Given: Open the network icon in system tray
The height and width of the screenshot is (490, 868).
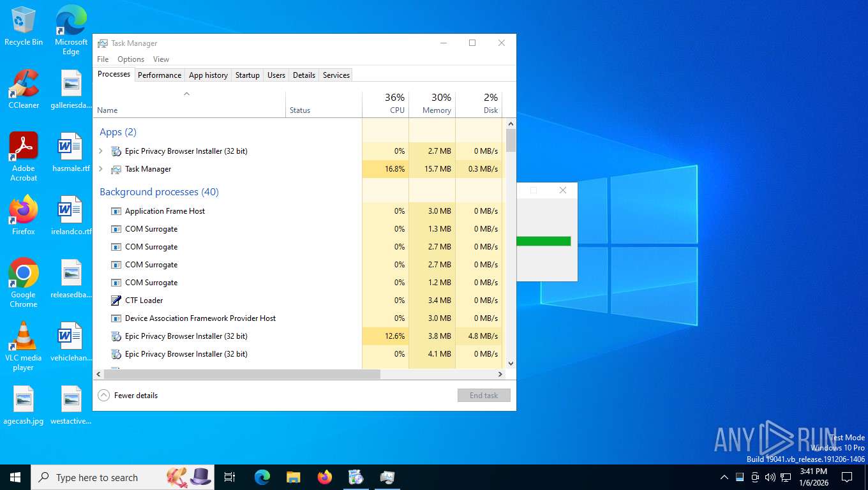Looking at the screenshot, I should [786, 477].
